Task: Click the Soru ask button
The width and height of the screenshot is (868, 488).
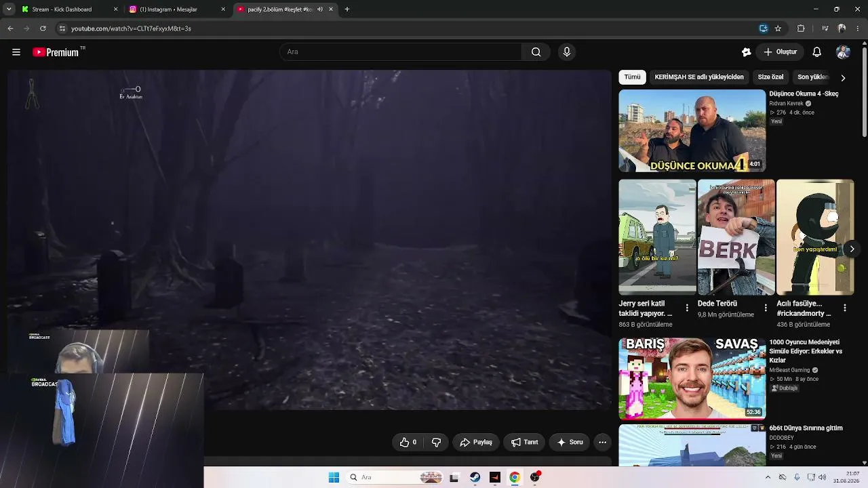Action: click(x=570, y=443)
